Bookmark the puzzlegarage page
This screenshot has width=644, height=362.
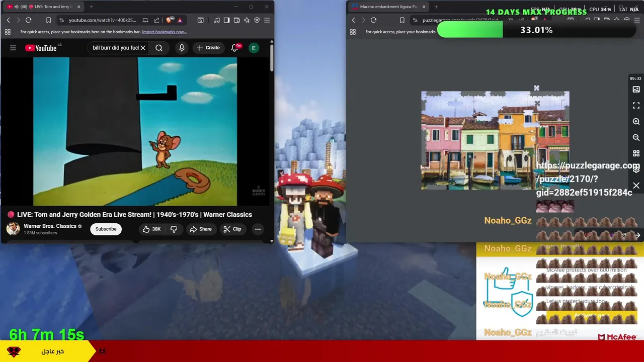point(402,20)
